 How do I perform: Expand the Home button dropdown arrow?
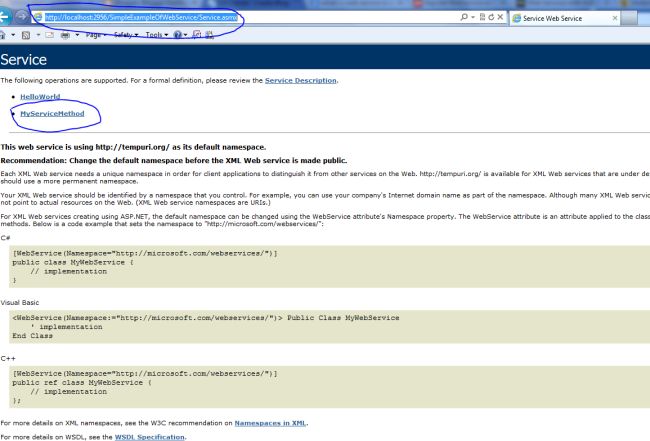point(13,35)
